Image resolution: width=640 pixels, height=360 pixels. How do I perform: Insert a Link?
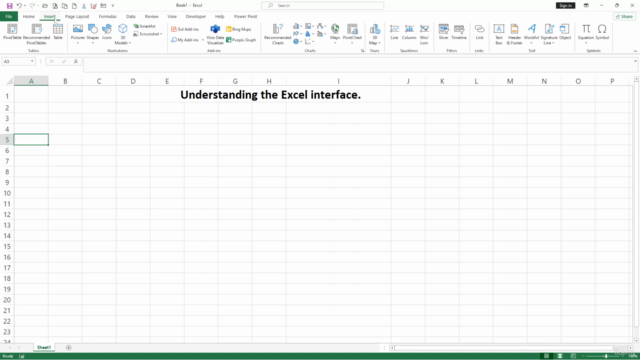[479, 32]
